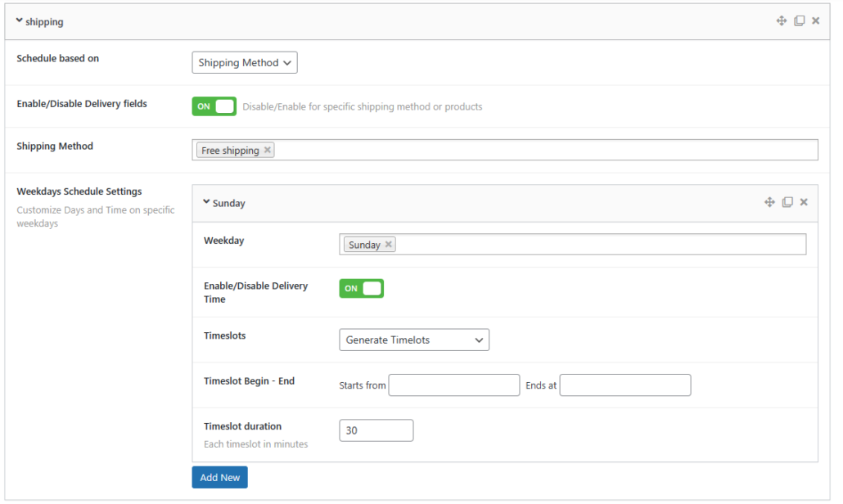Image resolution: width=843 pixels, height=504 pixels.
Task: Open the Generate Timelots dropdown
Action: click(x=413, y=340)
